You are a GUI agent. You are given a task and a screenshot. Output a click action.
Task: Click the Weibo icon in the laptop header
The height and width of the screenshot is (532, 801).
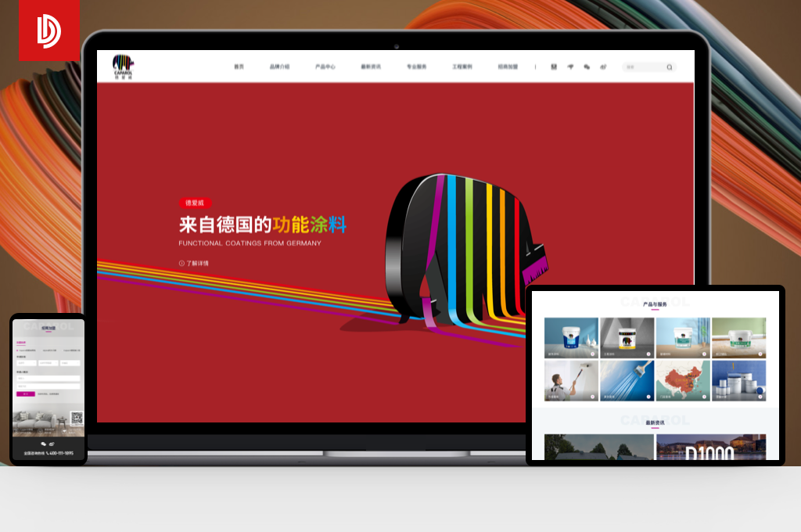click(603, 67)
